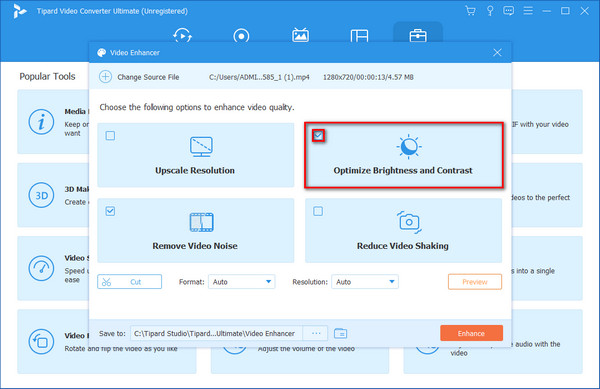
Task: Click the Remove Video Noise film icon
Action: 201,222
